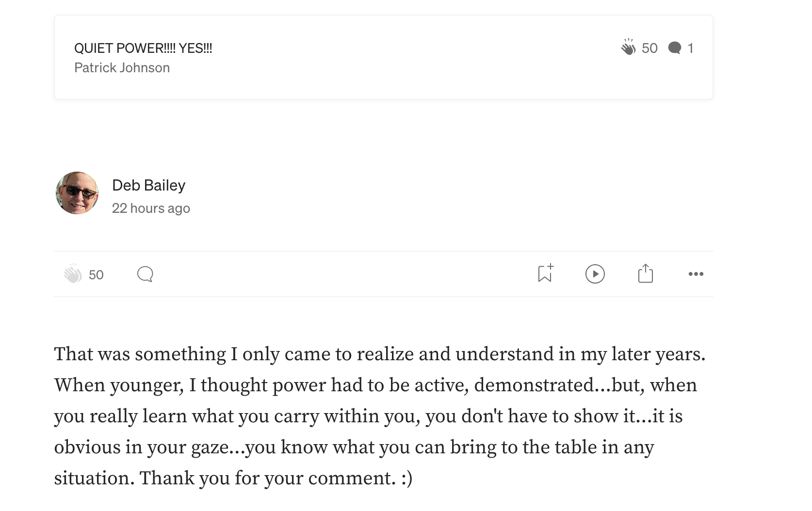
Task: Show clappers via Deb's response 50 count
Action: 96,275
